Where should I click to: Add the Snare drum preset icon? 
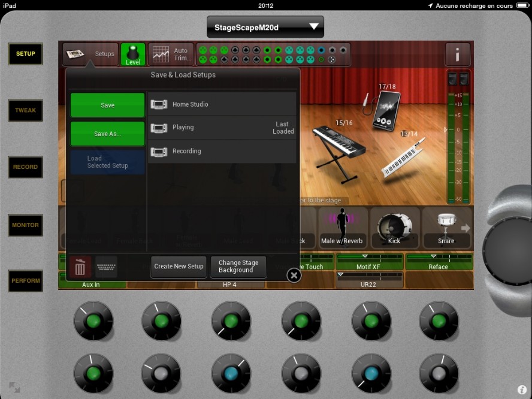(446, 227)
